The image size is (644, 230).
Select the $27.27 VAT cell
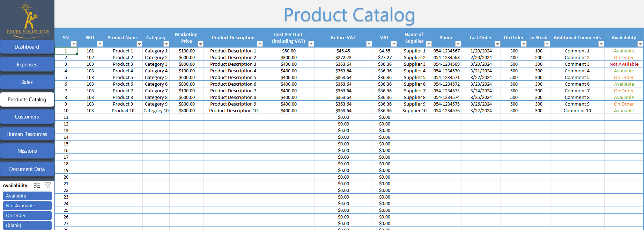click(x=385, y=58)
